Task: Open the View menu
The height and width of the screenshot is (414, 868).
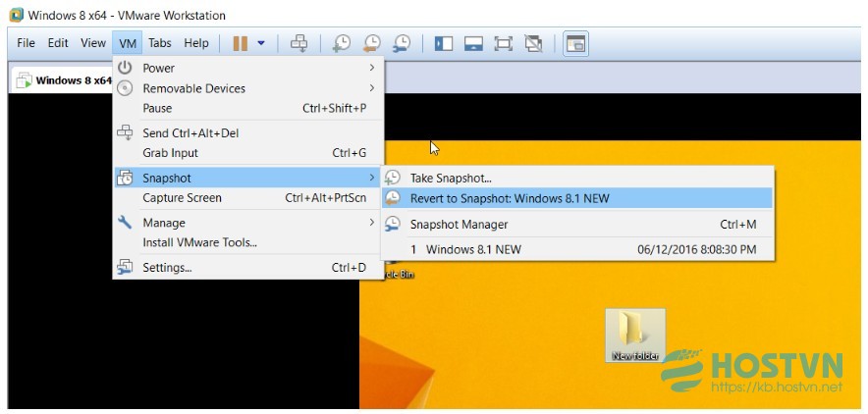Action: [x=93, y=43]
